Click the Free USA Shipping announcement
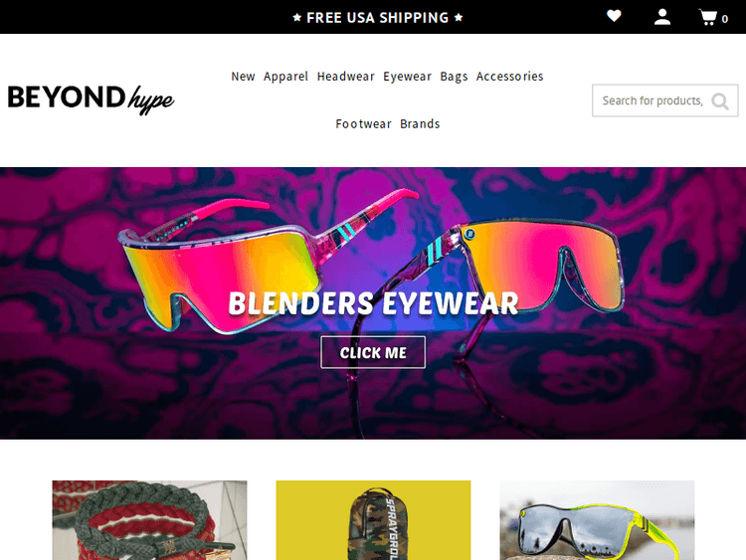 point(377,18)
